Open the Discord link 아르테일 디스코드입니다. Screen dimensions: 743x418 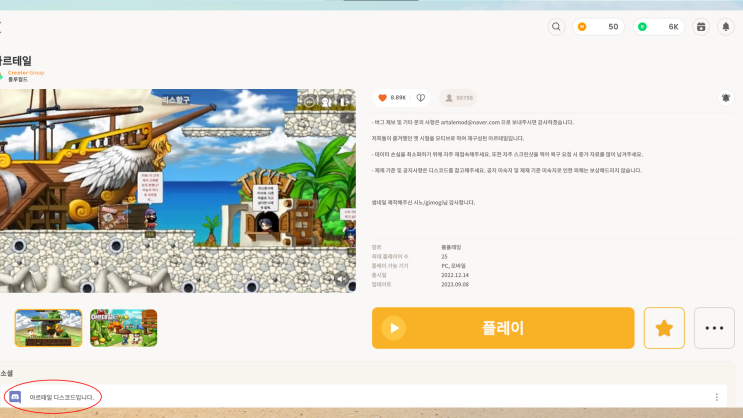62,397
